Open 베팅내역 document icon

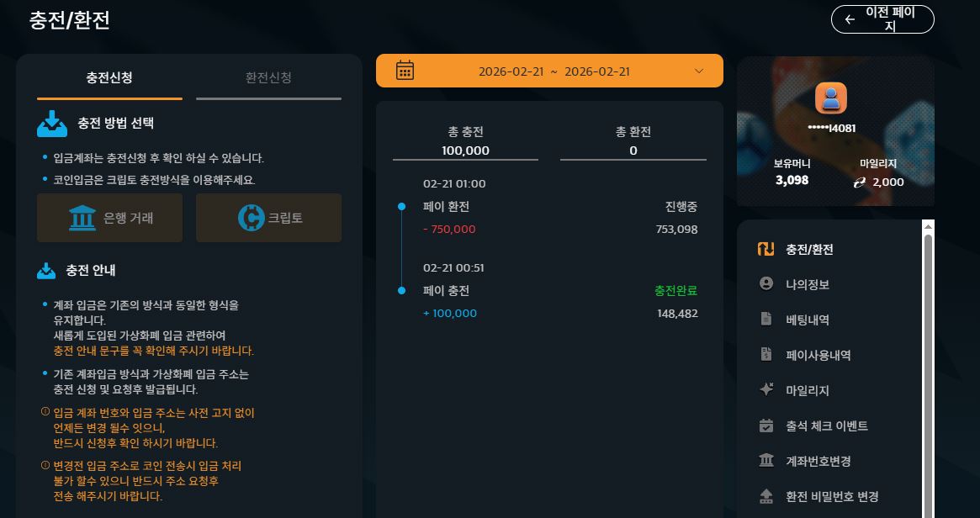pyautogui.click(x=765, y=320)
